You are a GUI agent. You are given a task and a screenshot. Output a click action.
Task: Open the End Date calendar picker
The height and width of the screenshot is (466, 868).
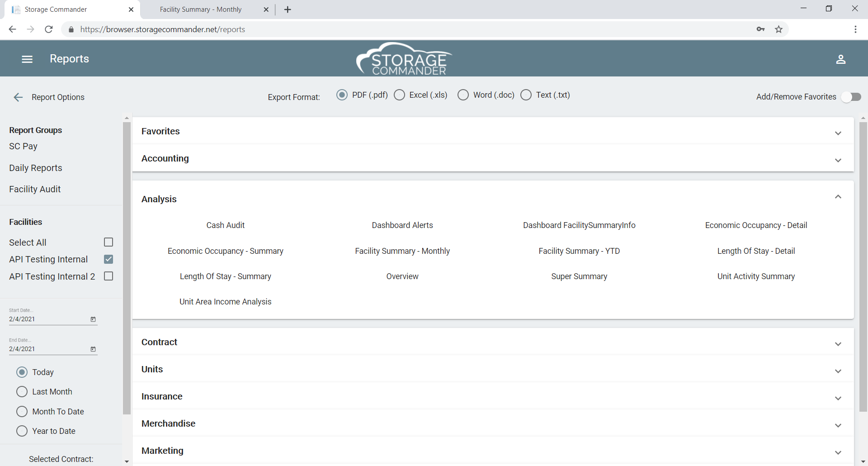(x=93, y=349)
